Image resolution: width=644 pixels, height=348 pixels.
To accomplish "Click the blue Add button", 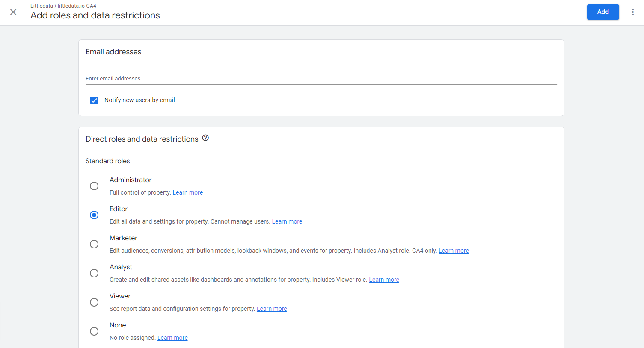I will pyautogui.click(x=603, y=12).
